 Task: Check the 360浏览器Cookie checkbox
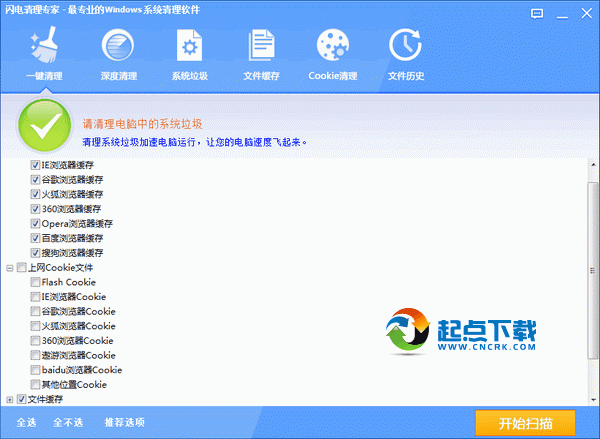click(x=35, y=341)
